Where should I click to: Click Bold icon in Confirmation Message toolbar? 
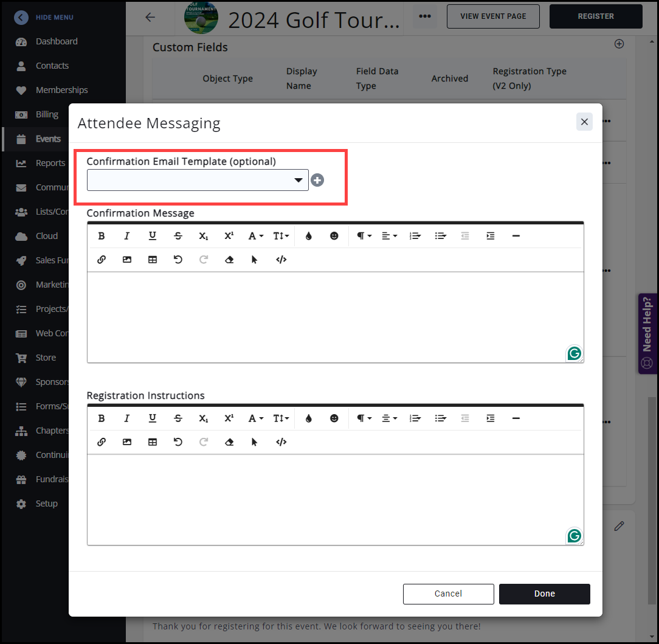(102, 236)
